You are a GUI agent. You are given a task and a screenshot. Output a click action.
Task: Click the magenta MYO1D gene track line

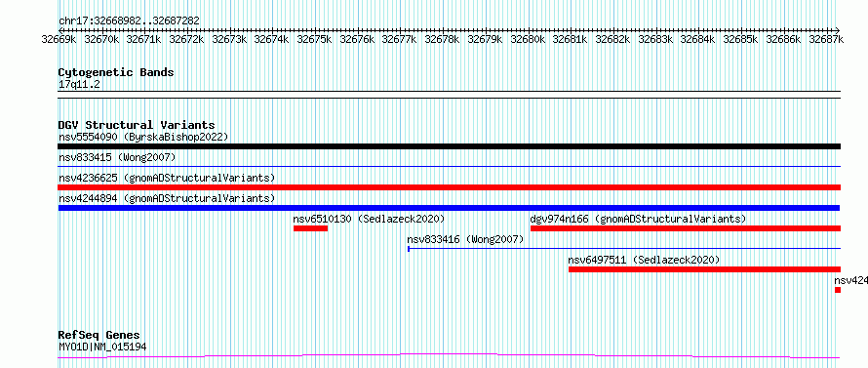[449, 356]
